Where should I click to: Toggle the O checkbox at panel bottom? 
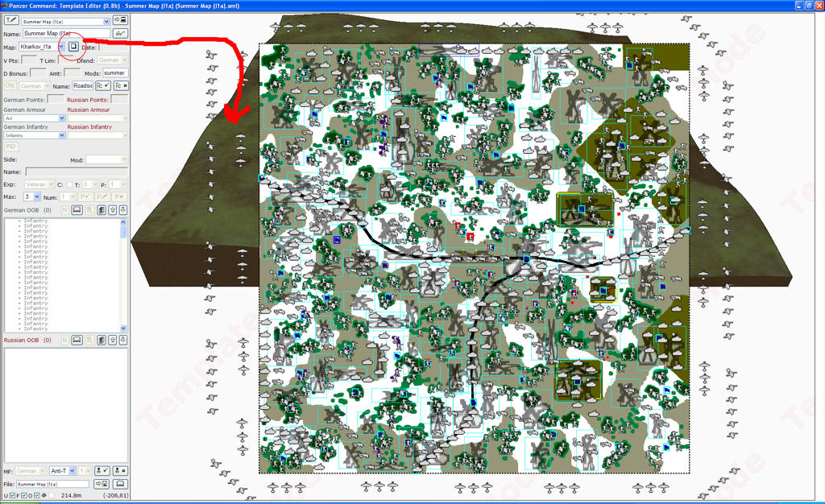[x=37, y=496]
